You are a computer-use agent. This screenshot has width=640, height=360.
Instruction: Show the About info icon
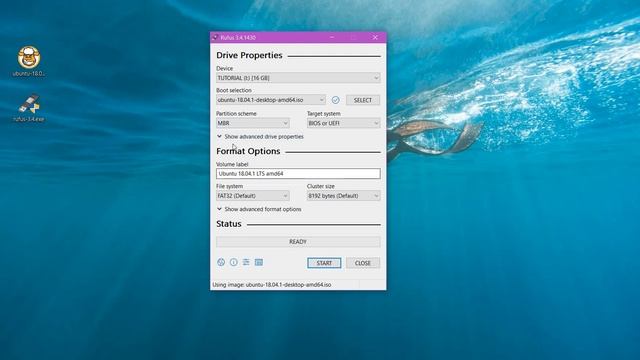pyautogui.click(x=233, y=262)
